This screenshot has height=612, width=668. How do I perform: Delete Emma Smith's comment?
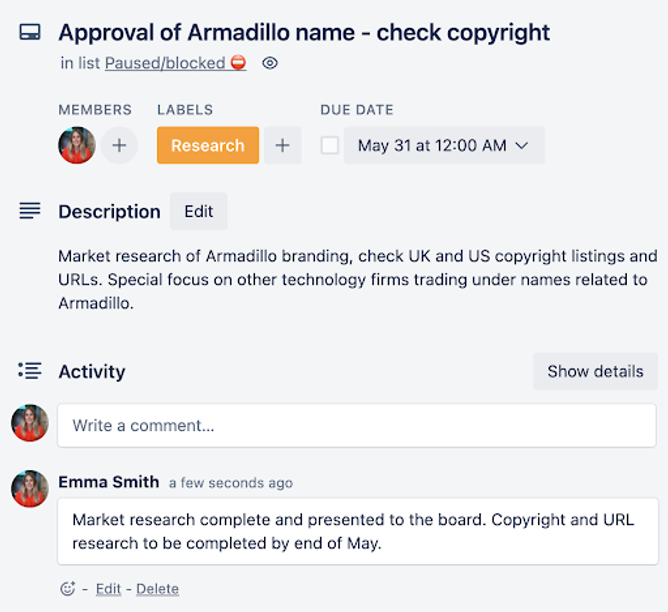(158, 589)
